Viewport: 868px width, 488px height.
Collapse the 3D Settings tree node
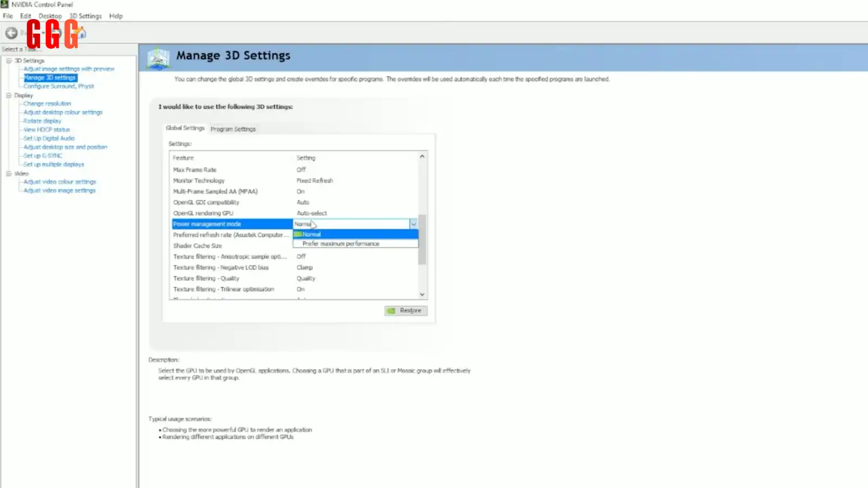[9, 61]
